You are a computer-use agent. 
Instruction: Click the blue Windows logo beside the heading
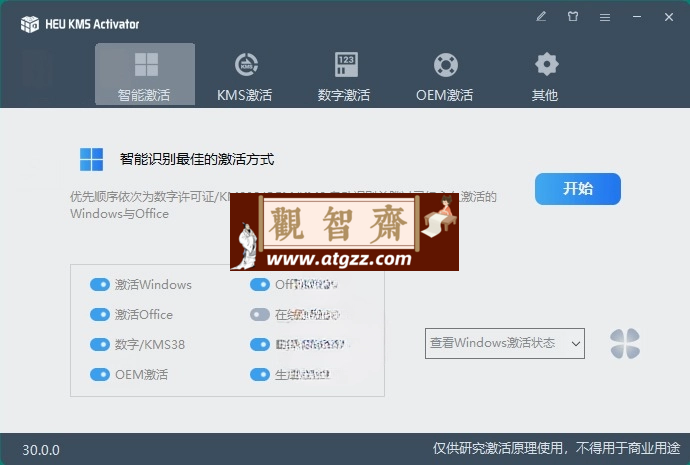92,159
